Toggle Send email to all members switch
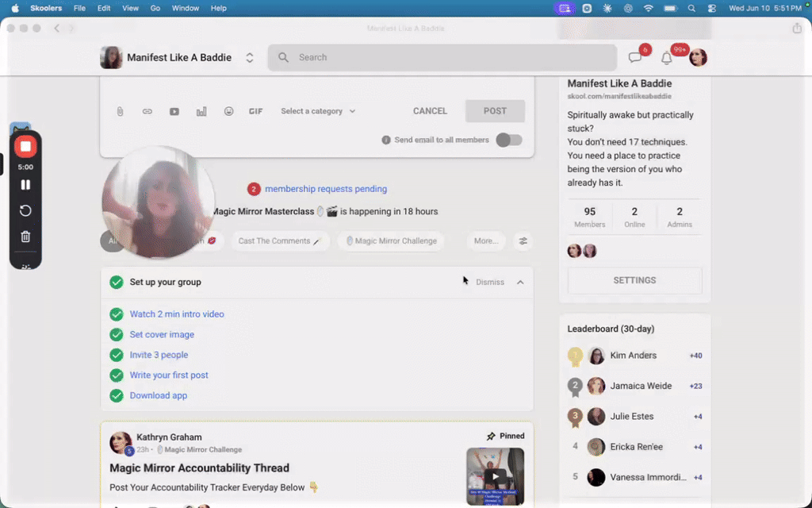The height and width of the screenshot is (508, 812). [x=509, y=140]
